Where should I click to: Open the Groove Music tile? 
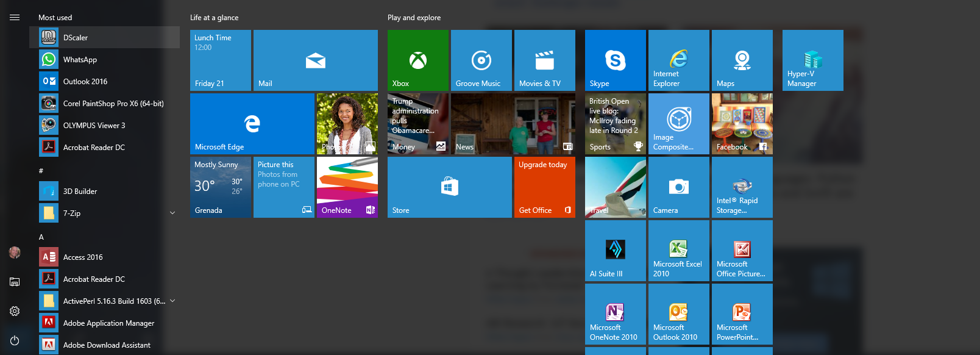click(x=481, y=60)
